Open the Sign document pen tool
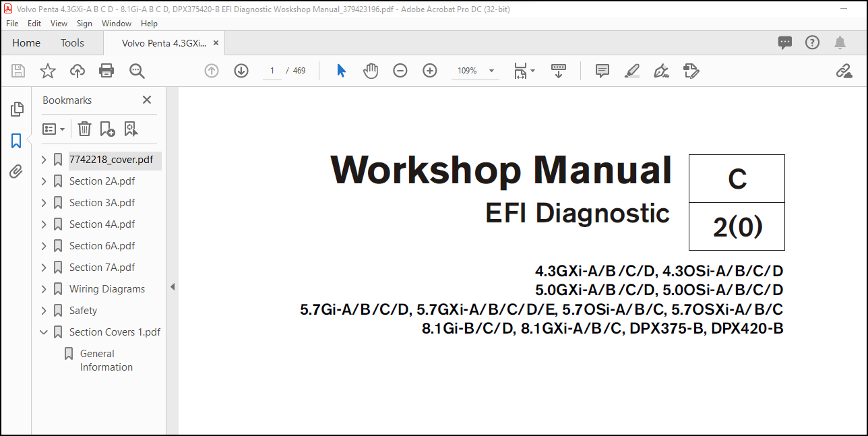Image resolution: width=868 pixels, height=436 pixels. click(662, 71)
